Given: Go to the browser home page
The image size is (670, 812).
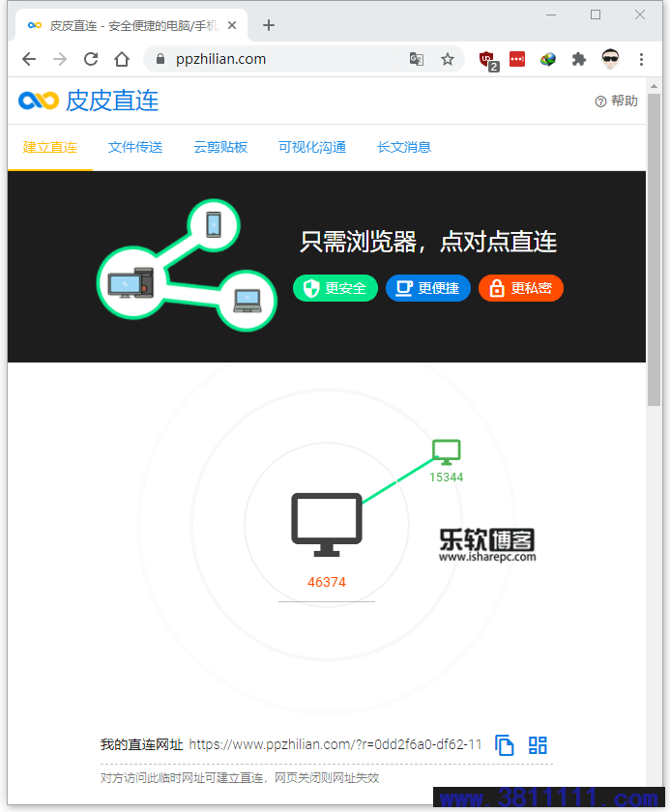Looking at the screenshot, I should coord(122,59).
